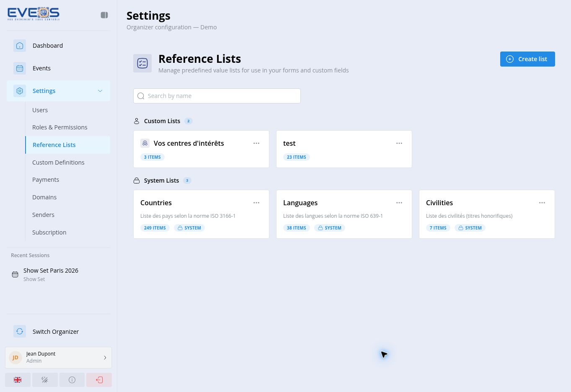
Task: Open the Countries list options menu
Action: click(256, 203)
